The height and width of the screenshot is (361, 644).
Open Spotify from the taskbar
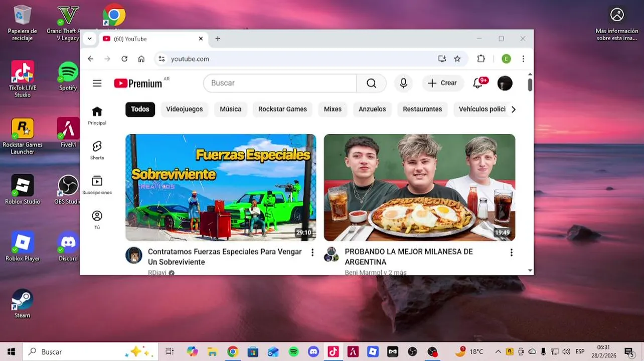click(x=294, y=351)
